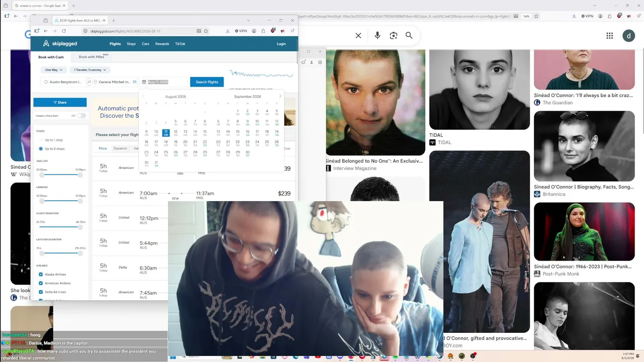
Task: Open the VPN button in the Skiplagged window
Action: coord(241,31)
